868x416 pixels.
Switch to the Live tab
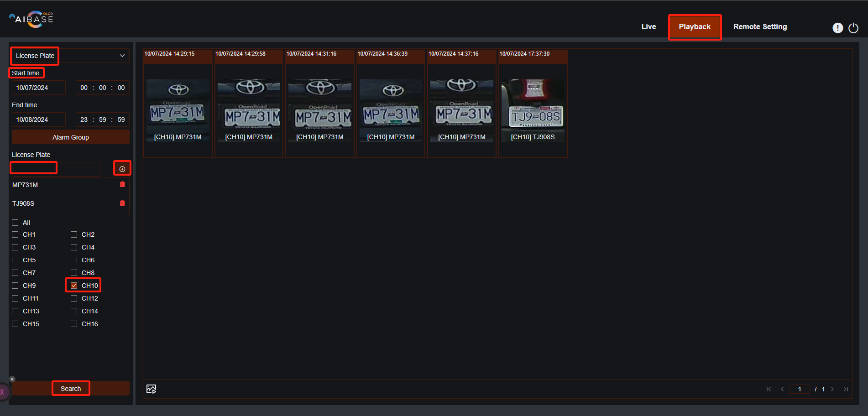coord(648,26)
